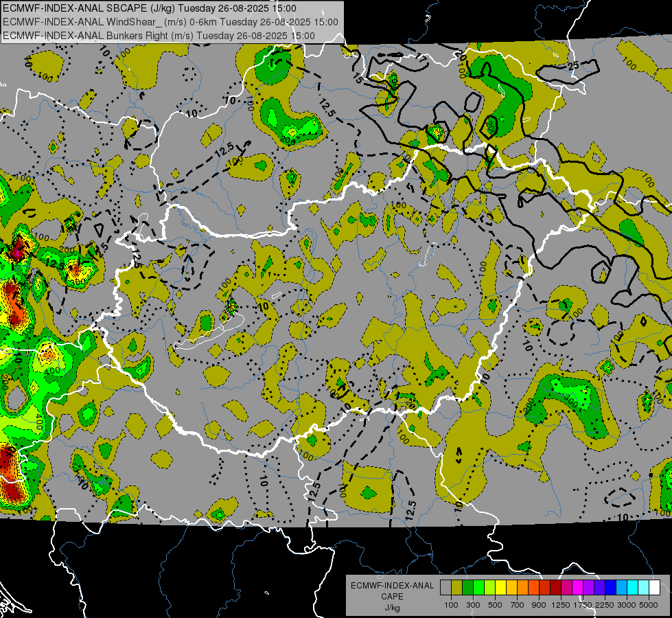Click the SBCAPE (J/kg) header line
The height and width of the screenshot is (618, 672).
click(149, 8)
